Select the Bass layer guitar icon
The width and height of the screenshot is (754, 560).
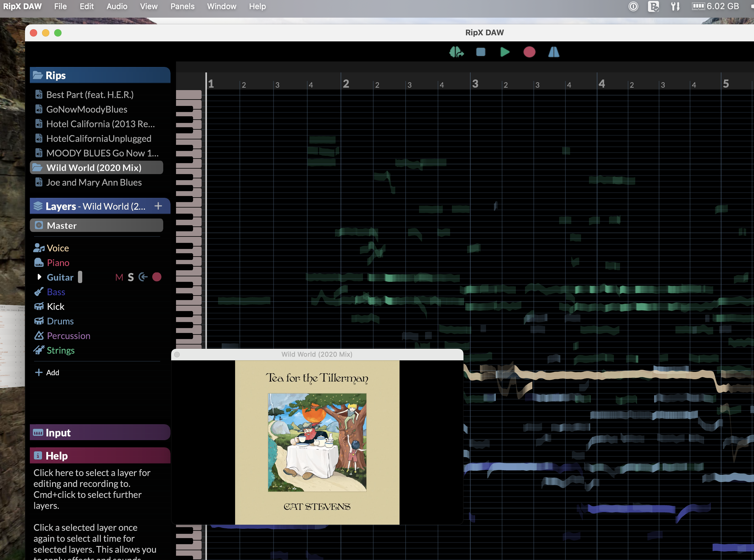click(x=39, y=292)
